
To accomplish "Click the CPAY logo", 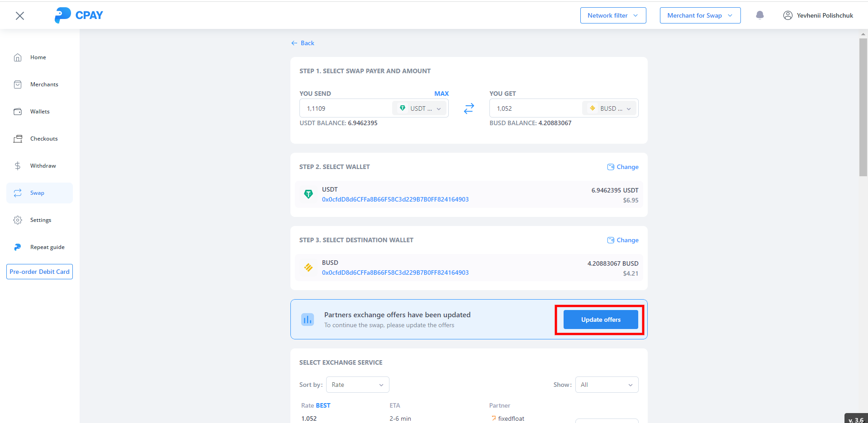I will pos(79,15).
